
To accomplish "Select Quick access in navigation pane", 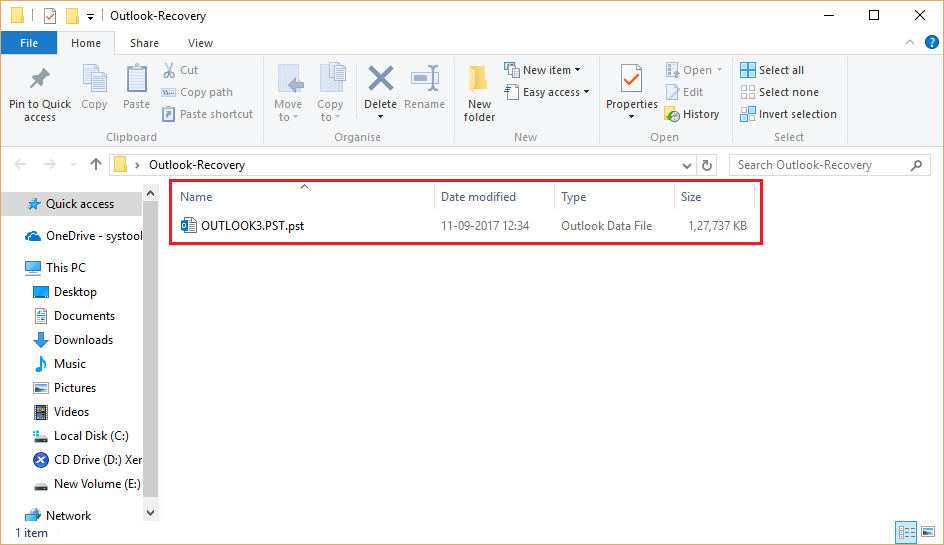I will [x=71, y=204].
